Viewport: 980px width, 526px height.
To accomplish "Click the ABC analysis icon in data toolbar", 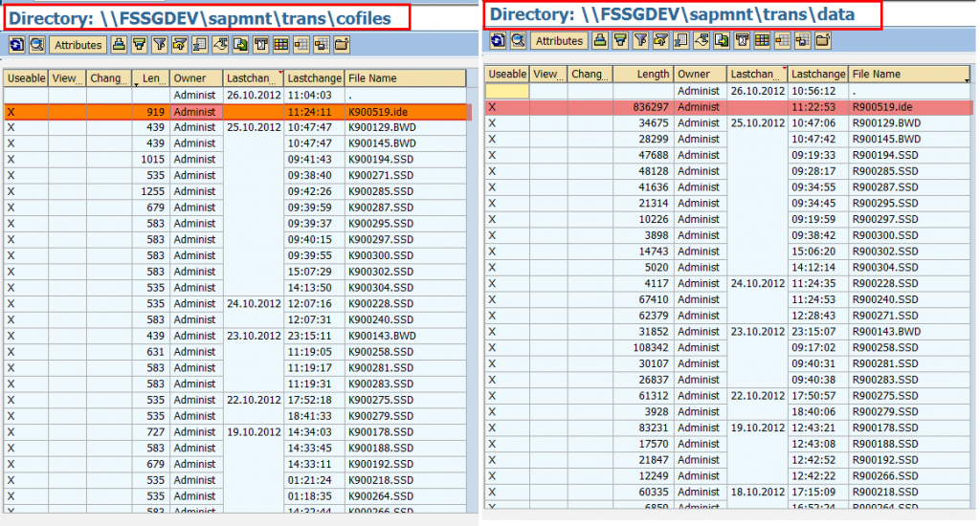I will click(x=742, y=40).
